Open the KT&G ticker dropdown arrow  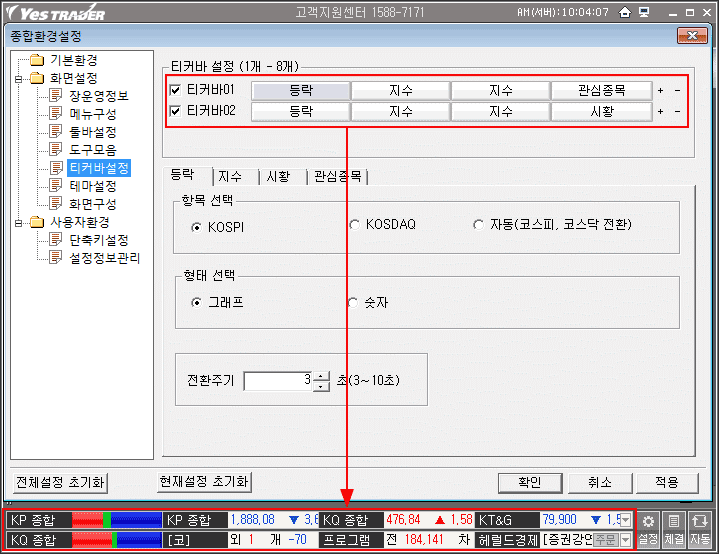[x=626, y=520]
